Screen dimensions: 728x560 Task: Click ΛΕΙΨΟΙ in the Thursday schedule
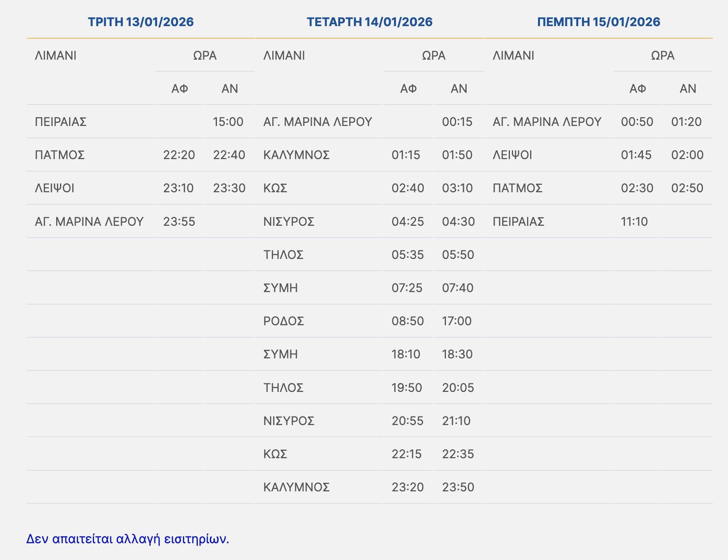point(512,155)
